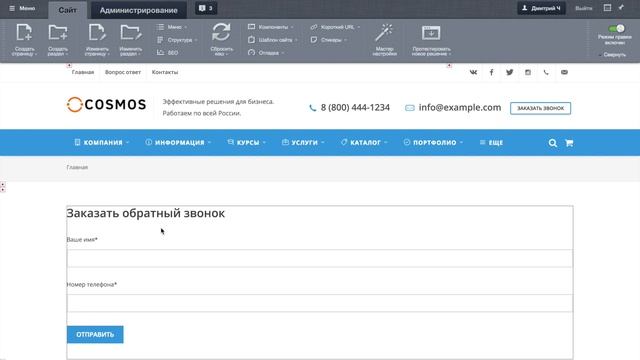Open the Instagram social link icon
The width and height of the screenshot is (640, 360).
[x=528, y=72]
